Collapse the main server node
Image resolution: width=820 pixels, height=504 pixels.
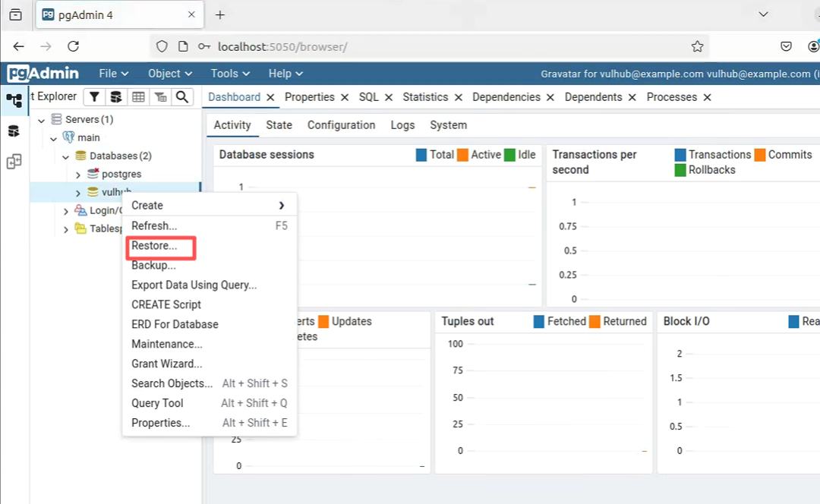tap(53, 139)
